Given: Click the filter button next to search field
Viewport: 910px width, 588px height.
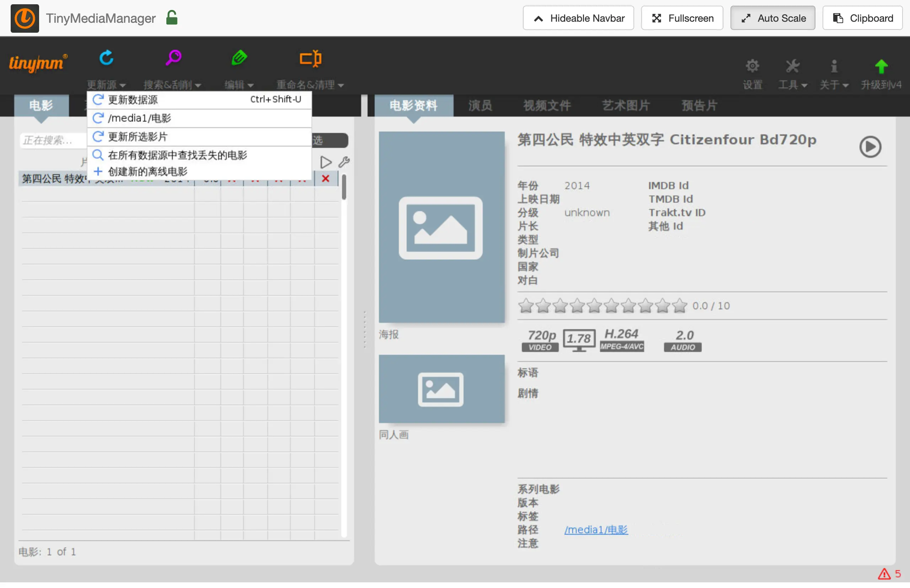Looking at the screenshot, I should 330,140.
